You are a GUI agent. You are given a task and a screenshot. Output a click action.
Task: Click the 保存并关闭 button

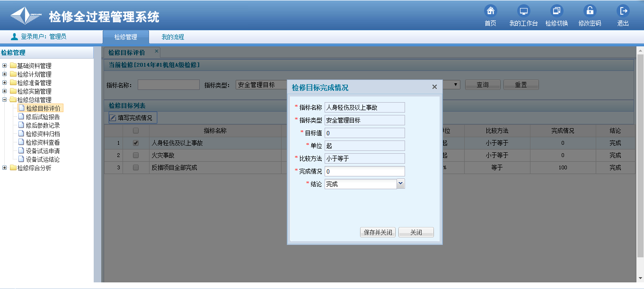[378, 233]
